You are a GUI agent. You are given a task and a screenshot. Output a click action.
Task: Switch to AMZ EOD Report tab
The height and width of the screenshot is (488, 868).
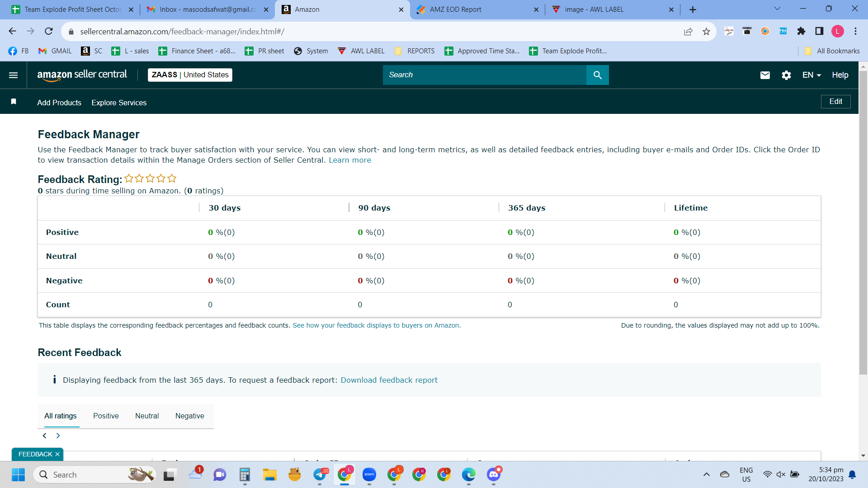click(x=477, y=9)
